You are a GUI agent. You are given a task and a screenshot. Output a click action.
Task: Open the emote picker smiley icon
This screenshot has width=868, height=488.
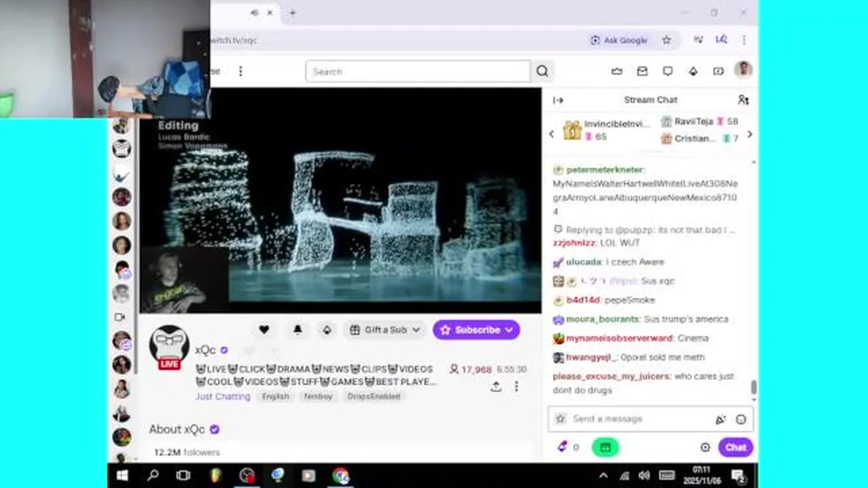tap(741, 420)
